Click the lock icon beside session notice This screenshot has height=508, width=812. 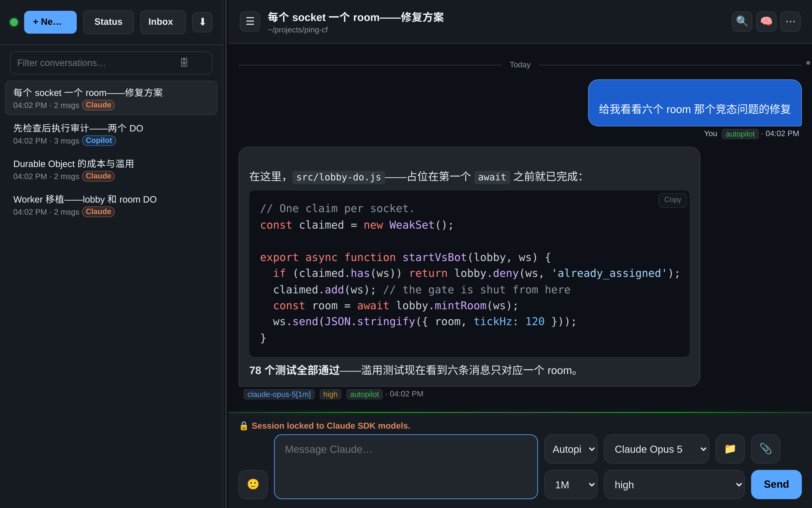[x=244, y=426]
